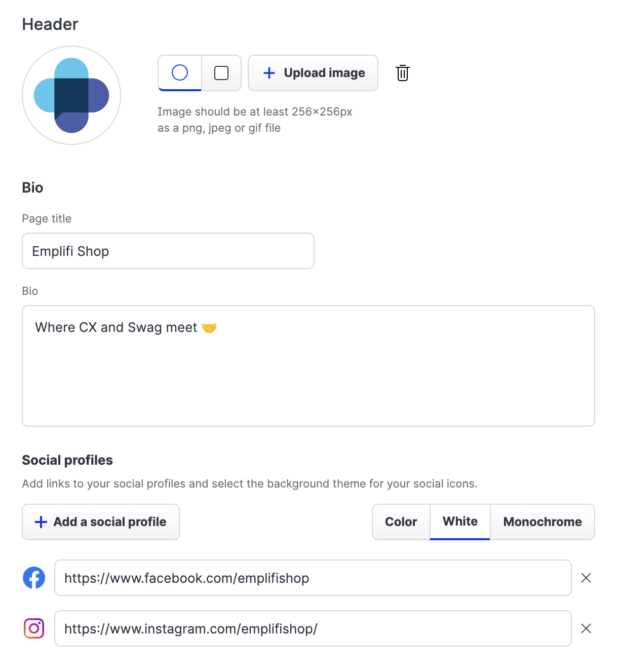Click the header logo image preview
This screenshot has width=617, height=672.
[x=71, y=95]
